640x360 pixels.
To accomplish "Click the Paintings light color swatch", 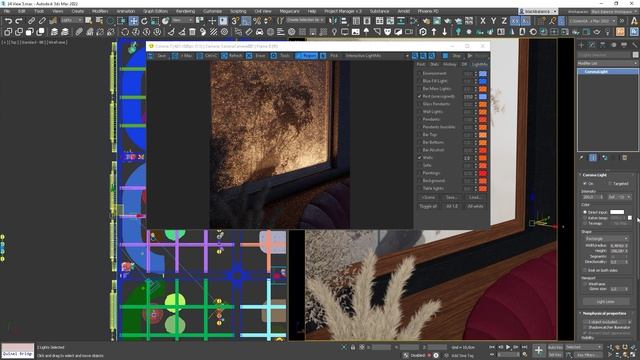I will pos(483,173).
